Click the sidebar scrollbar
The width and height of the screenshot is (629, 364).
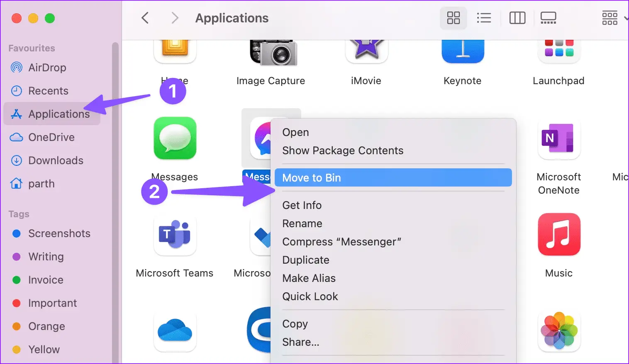115,202
